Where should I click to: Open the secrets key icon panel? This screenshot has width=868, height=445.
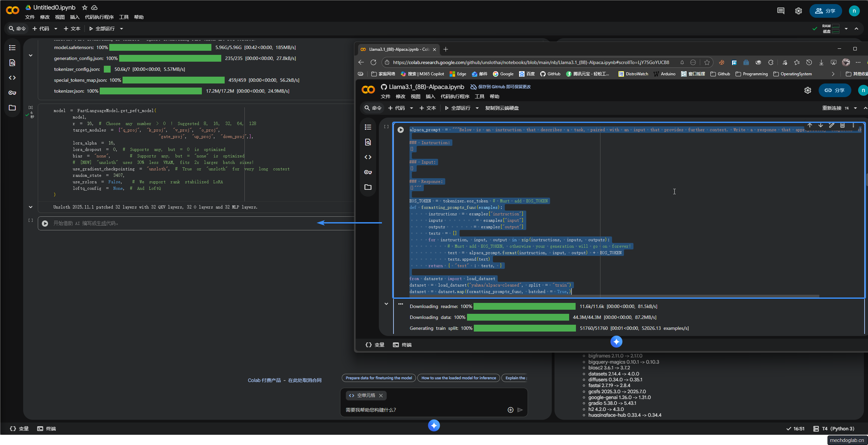pos(12,93)
